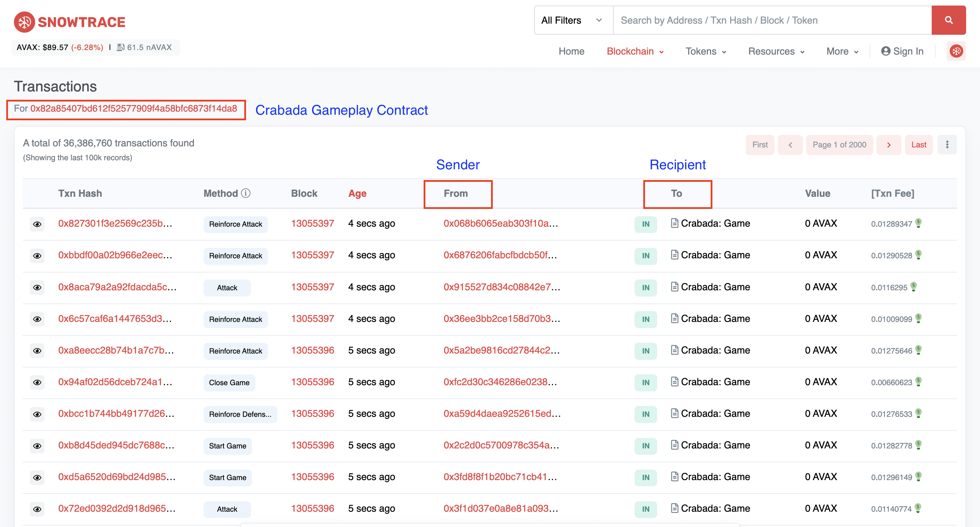Toggle the eye preview for the Close Game transaction row
This screenshot has height=527, width=980.
(x=37, y=382)
